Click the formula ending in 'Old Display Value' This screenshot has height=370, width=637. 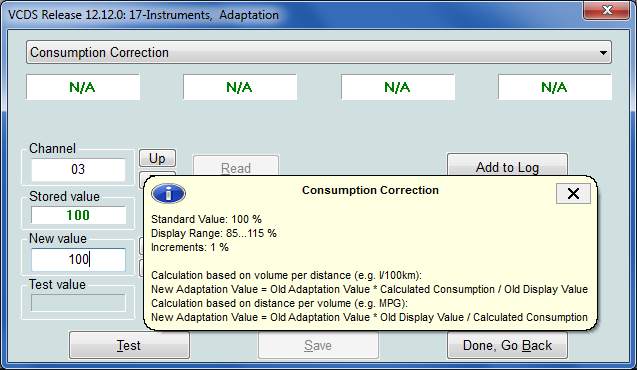pyautogui.click(x=369, y=289)
